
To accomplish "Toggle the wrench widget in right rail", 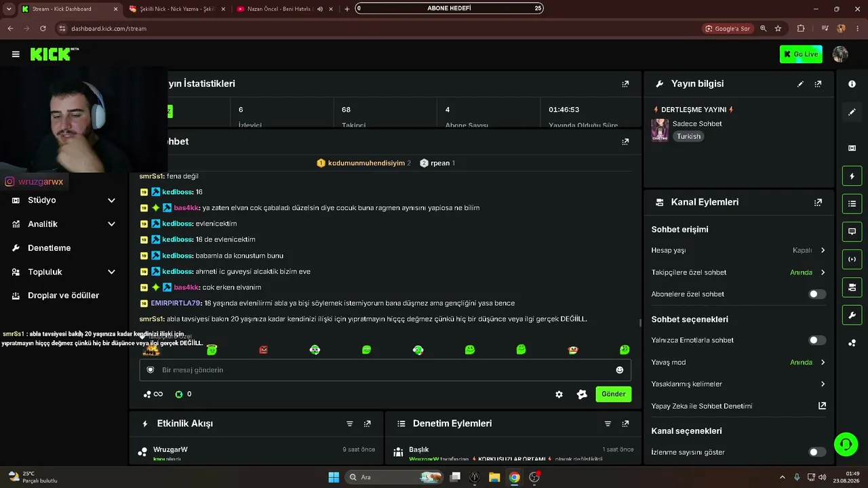I will click(x=852, y=315).
